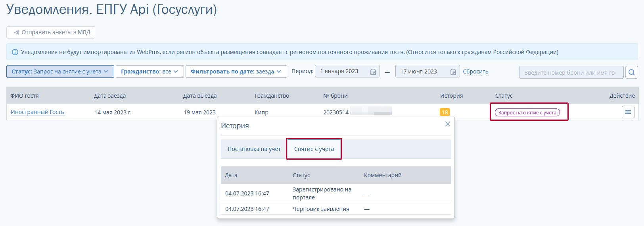Expand the Статус filter dropdown

click(60, 71)
